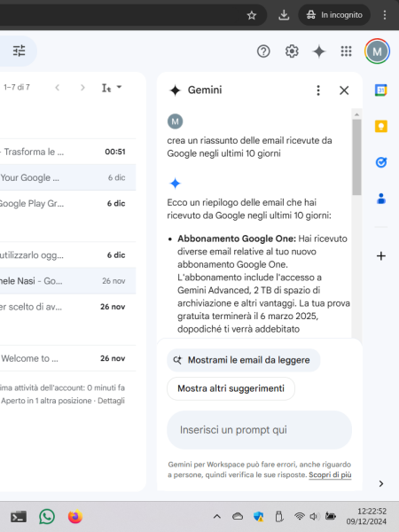Open Google apps grid
Image resolution: width=399 pixels, height=532 pixels.
click(346, 51)
